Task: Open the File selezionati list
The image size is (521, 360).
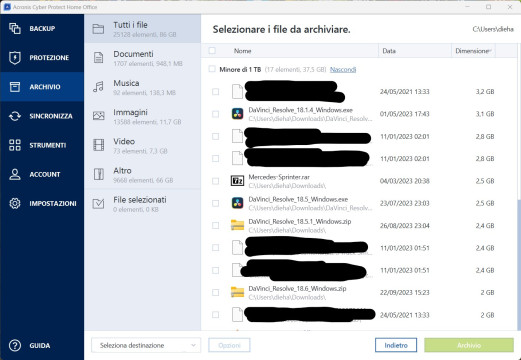Action: [x=142, y=203]
